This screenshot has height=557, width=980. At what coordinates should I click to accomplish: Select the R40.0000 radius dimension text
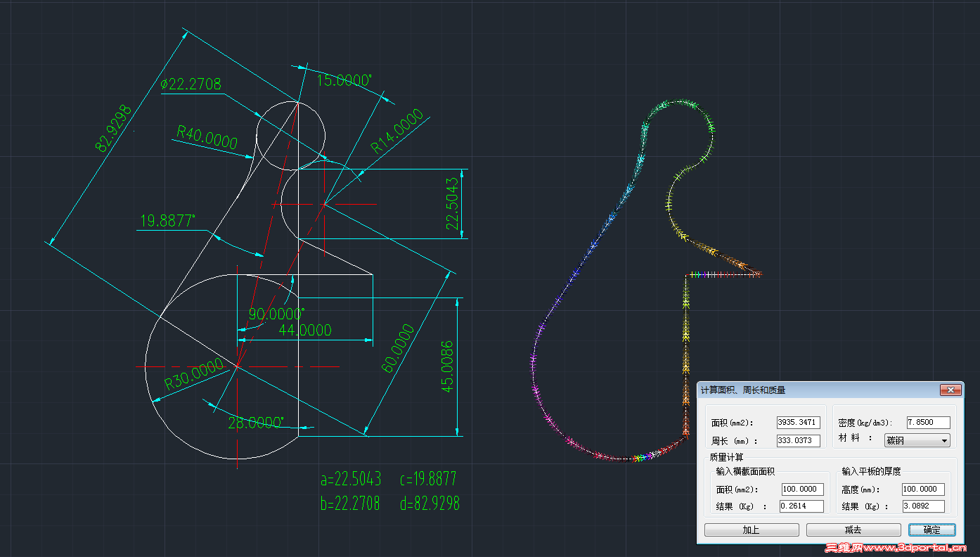point(207,137)
